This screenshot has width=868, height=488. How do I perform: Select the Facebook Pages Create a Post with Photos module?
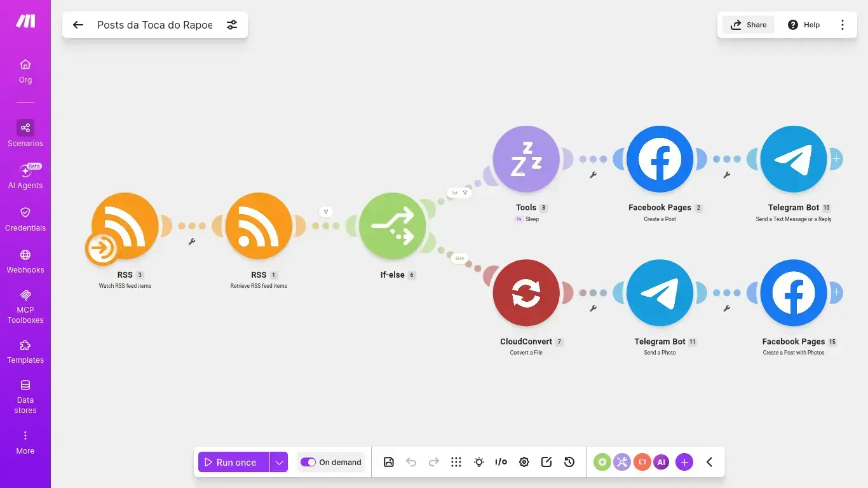point(794,293)
